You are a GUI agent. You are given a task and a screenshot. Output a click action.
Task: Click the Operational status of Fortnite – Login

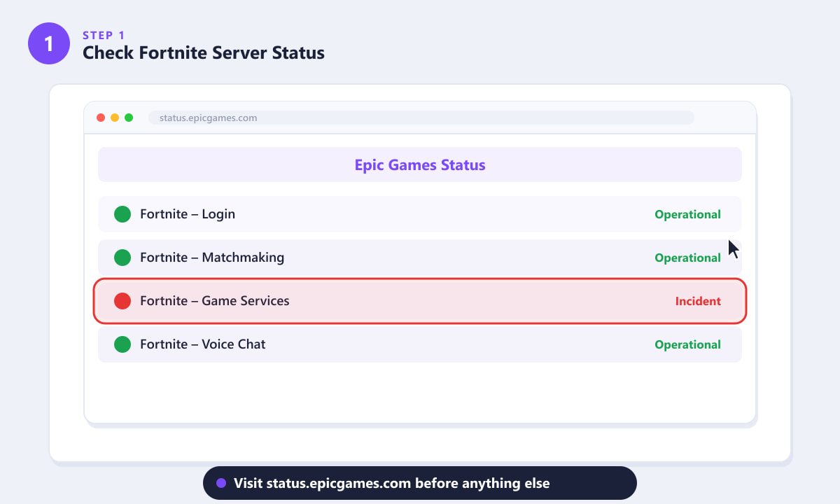coord(687,215)
